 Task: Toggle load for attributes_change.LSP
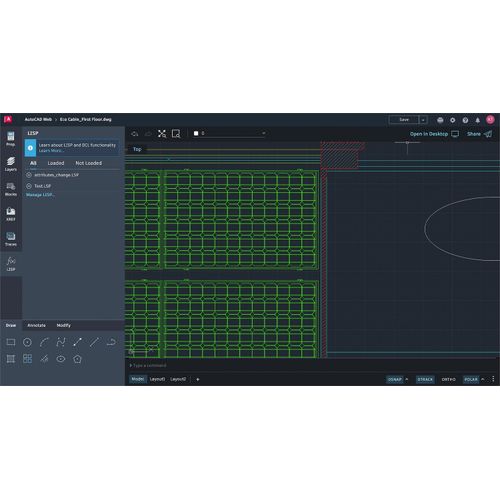29,175
